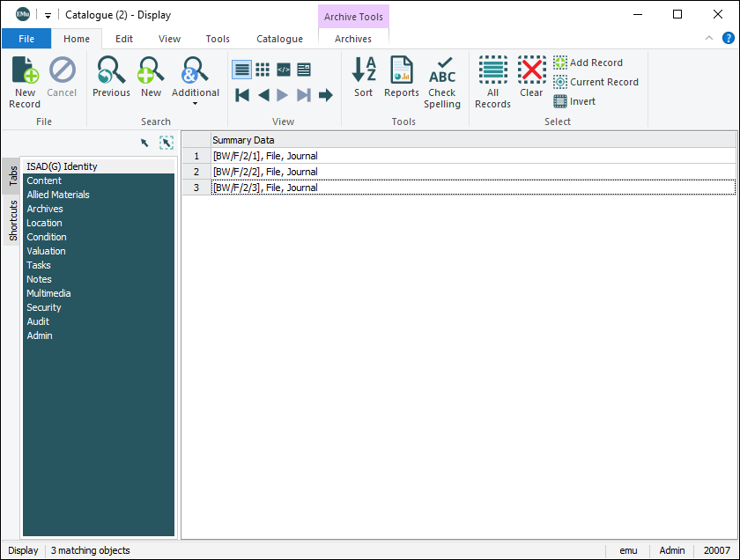Start a New search
The image size is (740, 560).
(150, 79)
